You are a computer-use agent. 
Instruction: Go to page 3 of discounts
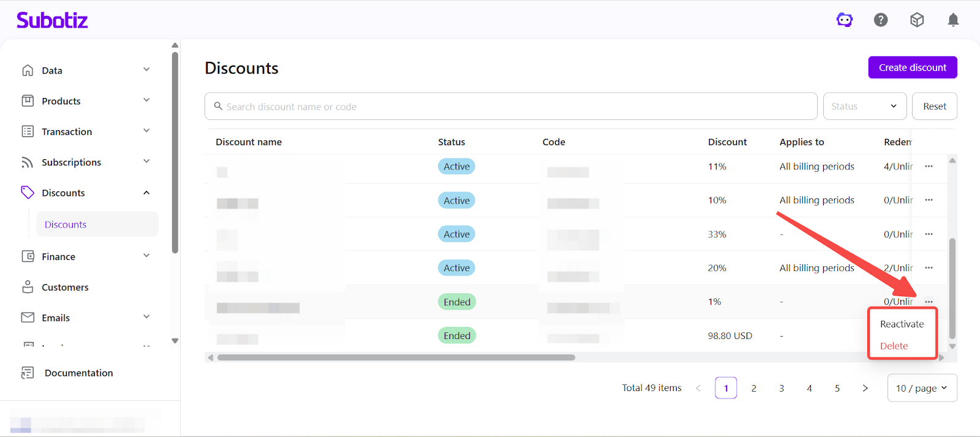(782, 388)
